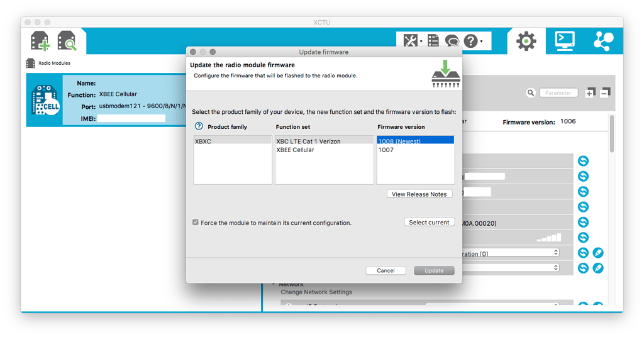This screenshot has height=337, width=644.
Task: Click refresh icon beside ration [0] dropdown
Action: tap(583, 253)
